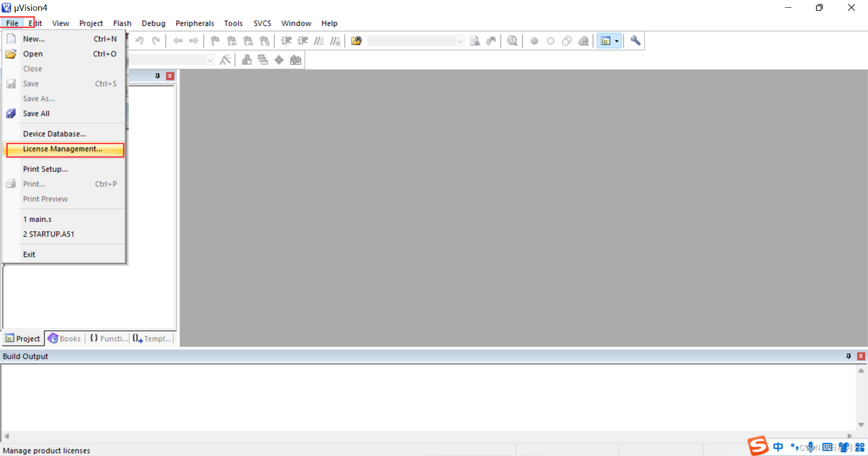Screen dimensions: 868x456
Task: Go to next bookmark icon
Action: pyautogui.click(x=248, y=41)
